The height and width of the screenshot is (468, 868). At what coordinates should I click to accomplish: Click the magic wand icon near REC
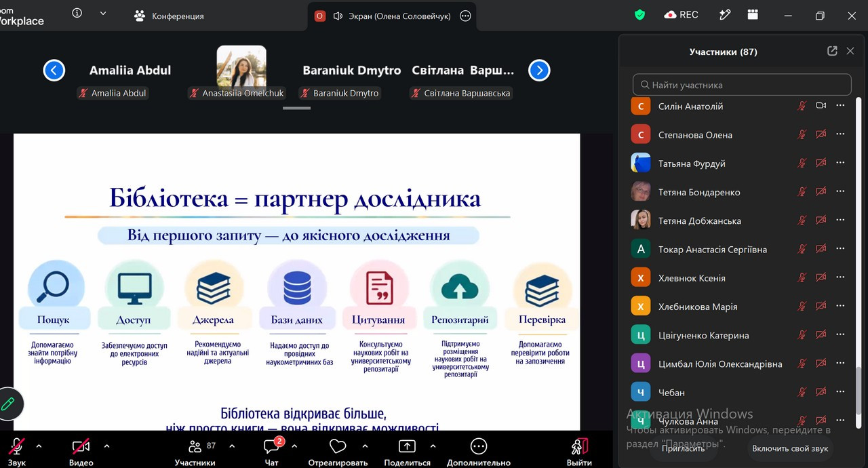point(725,15)
